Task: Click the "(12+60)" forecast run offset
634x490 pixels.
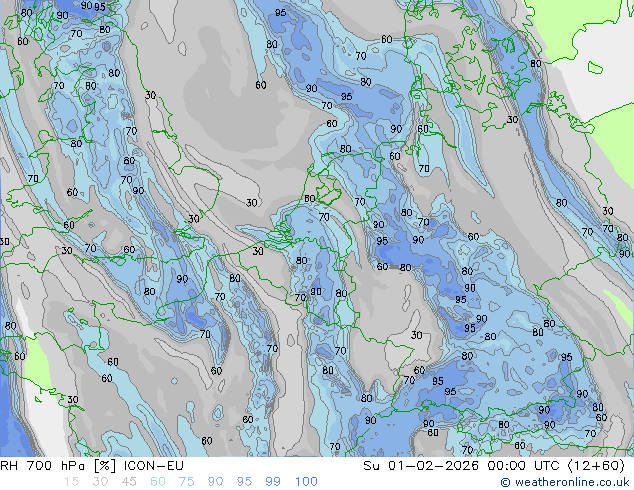Action: (597, 466)
